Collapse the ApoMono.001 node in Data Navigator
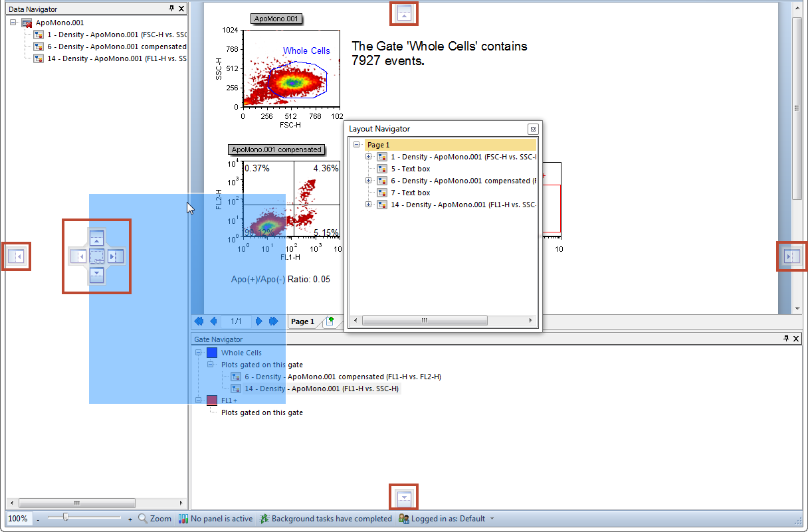This screenshot has height=532, width=808. click(x=13, y=23)
